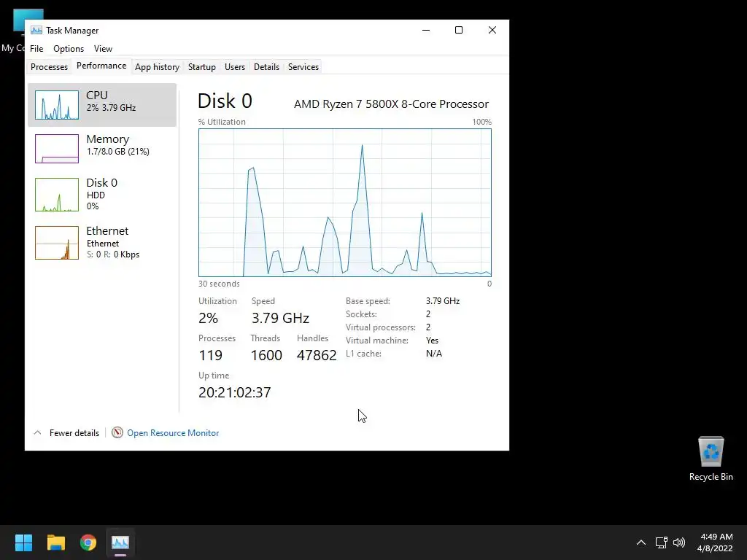The image size is (747, 560).
Task: Click the main utilization graph
Action: click(x=345, y=203)
